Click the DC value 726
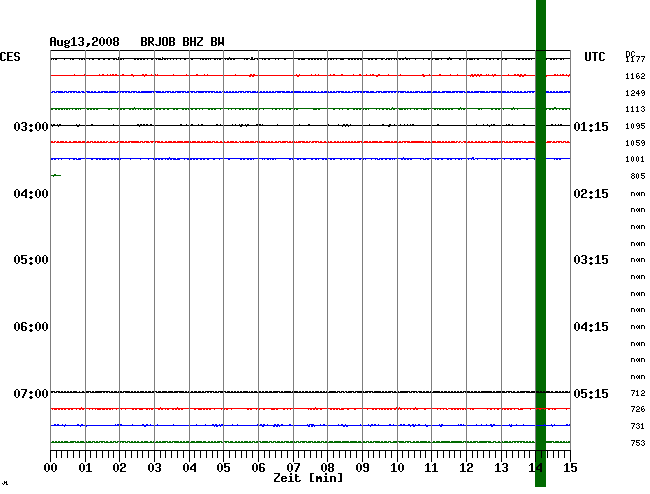 tap(638, 409)
